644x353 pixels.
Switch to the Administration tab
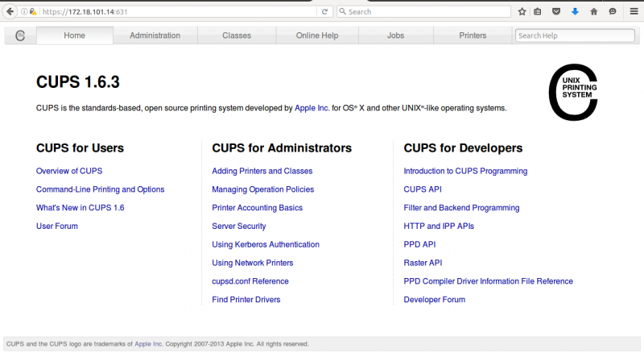[x=155, y=35]
